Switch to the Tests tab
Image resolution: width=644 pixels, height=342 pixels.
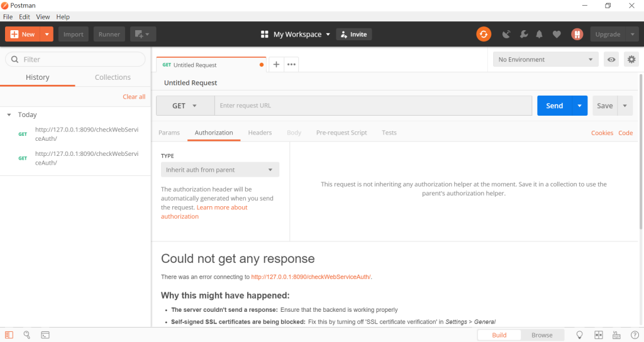point(389,133)
